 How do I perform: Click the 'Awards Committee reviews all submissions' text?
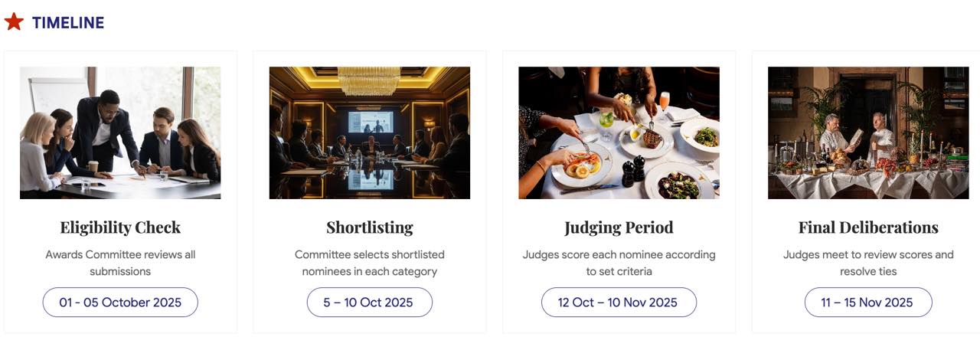[120, 263]
